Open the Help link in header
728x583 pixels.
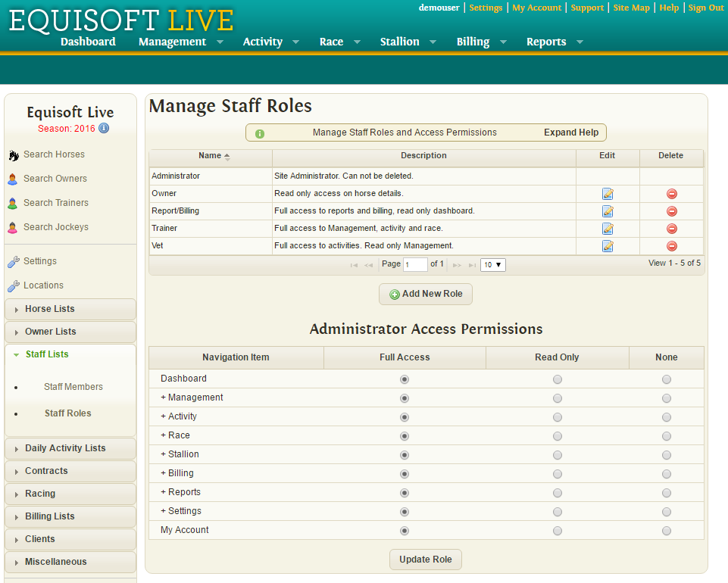click(669, 8)
